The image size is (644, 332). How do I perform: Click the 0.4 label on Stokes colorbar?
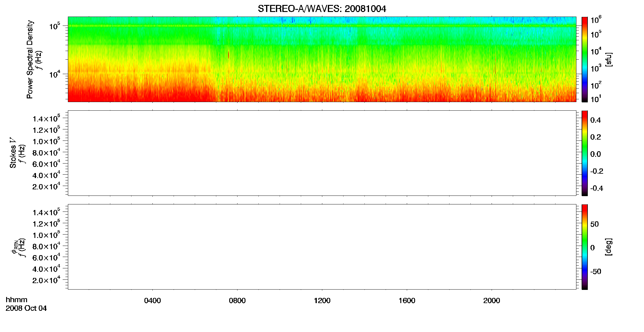[x=595, y=120]
